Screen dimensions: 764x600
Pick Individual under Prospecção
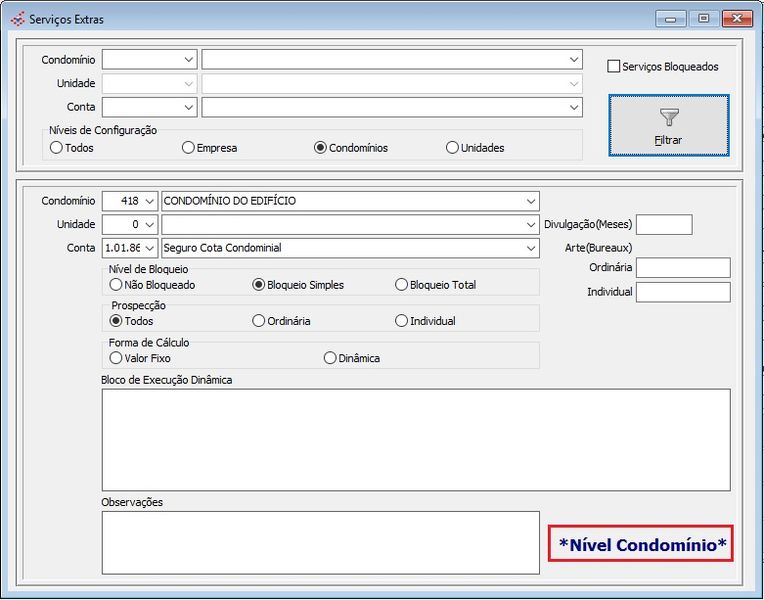point(402,321)
